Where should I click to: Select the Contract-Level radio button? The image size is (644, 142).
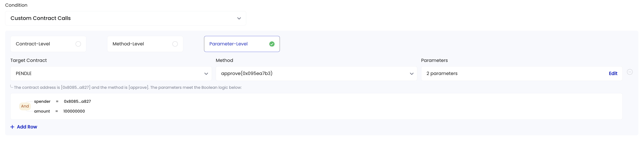click(78, 44)
